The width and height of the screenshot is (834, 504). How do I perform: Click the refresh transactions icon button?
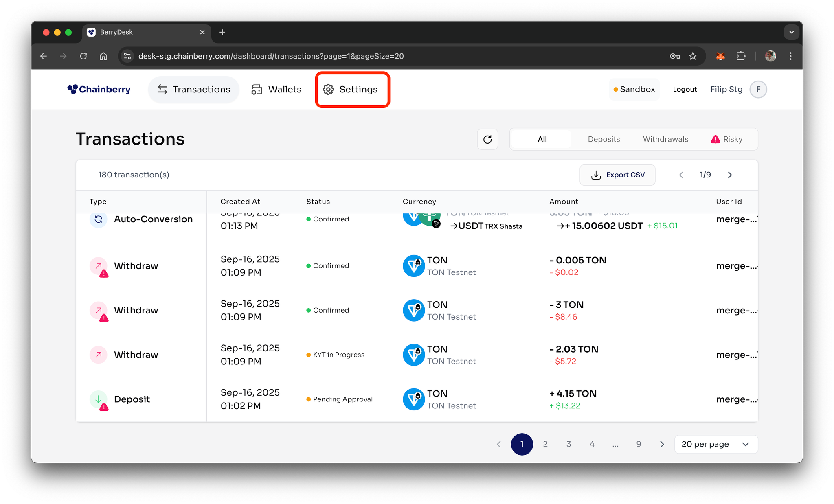pyautogui.click(x=487, y=139)
